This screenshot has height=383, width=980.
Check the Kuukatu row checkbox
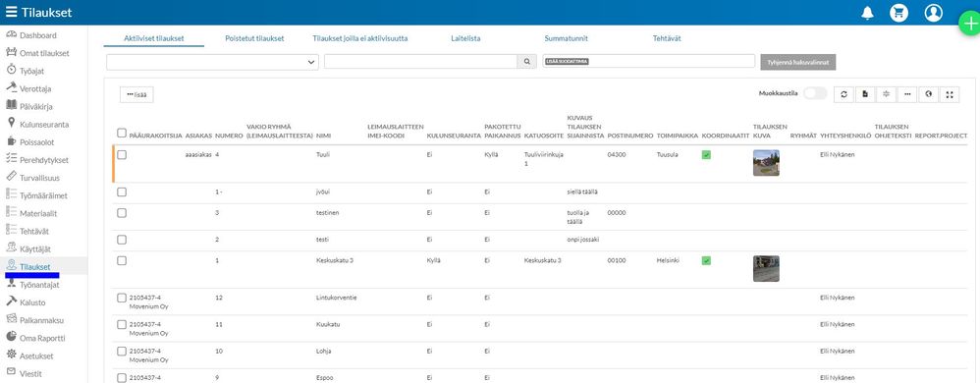coord(122,324)
